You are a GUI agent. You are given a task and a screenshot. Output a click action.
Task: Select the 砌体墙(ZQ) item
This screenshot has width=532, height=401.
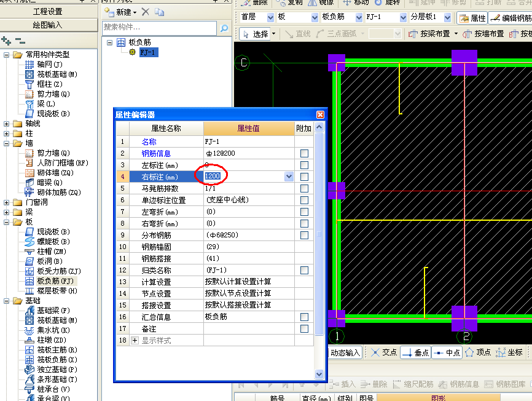(55, 173)
